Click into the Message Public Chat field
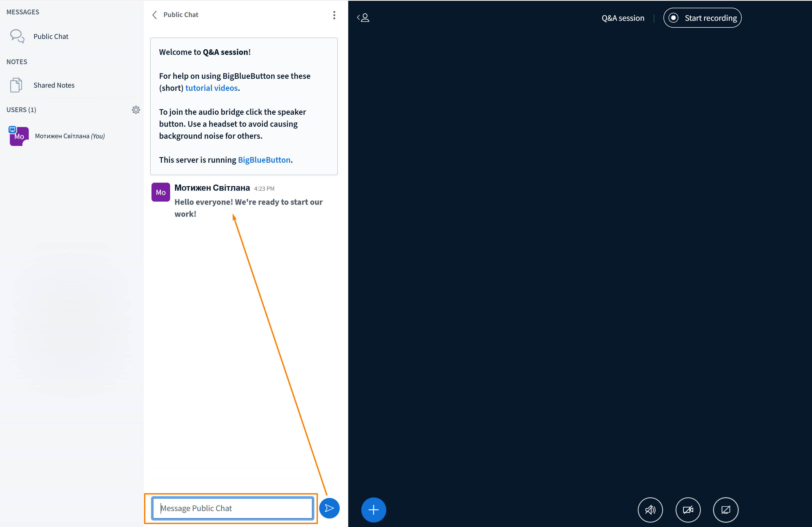Viewport: 812px width, 527px height. click(232, 508)
